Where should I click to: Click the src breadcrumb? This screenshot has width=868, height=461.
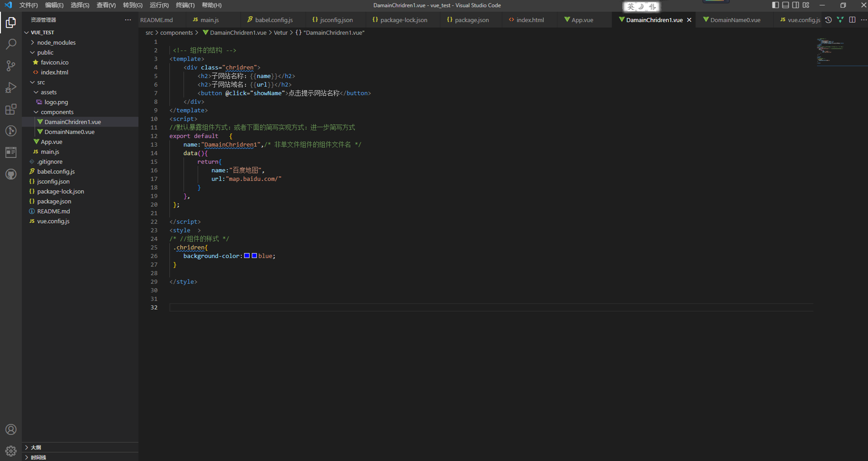[x=149, y=33]
